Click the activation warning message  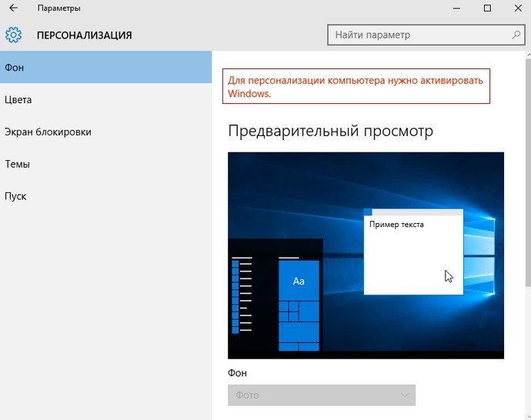coord(356,86)
